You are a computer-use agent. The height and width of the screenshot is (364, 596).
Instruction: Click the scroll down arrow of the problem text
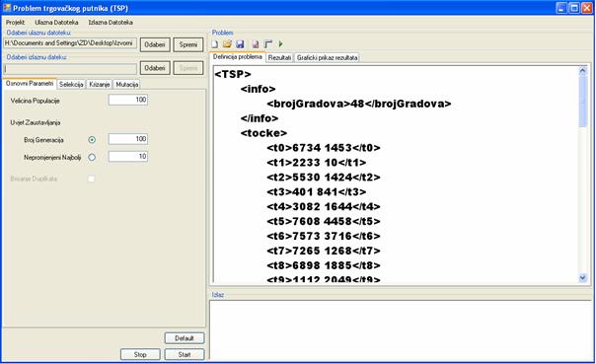[x=583, y=278]
